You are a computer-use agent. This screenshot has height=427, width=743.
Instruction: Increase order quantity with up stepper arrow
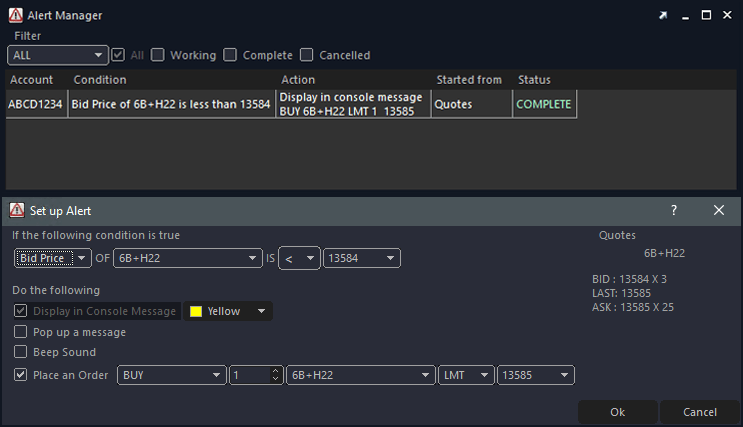(x=275, y=371)
